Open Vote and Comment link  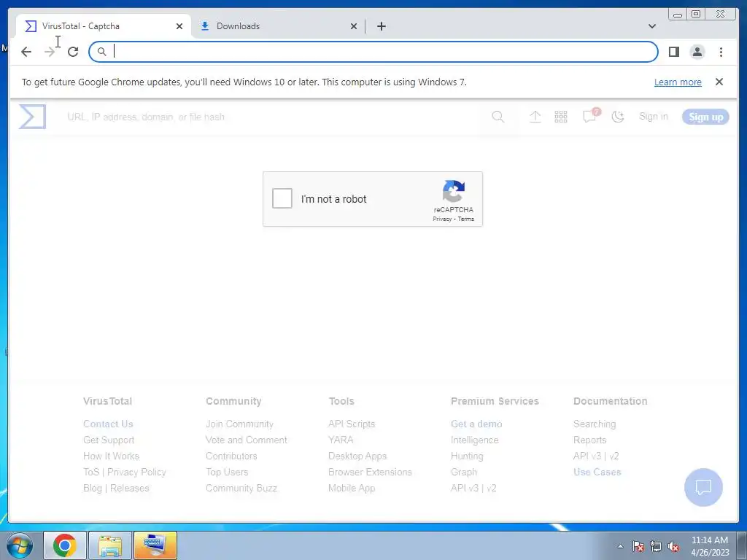pos(247,440)
